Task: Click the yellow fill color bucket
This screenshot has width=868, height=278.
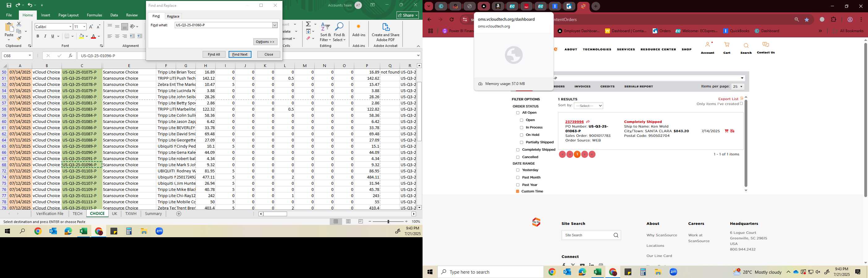Action: 81,36
